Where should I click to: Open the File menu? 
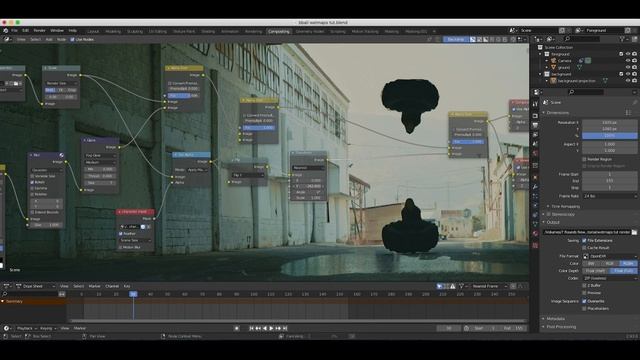coord(14,31)
